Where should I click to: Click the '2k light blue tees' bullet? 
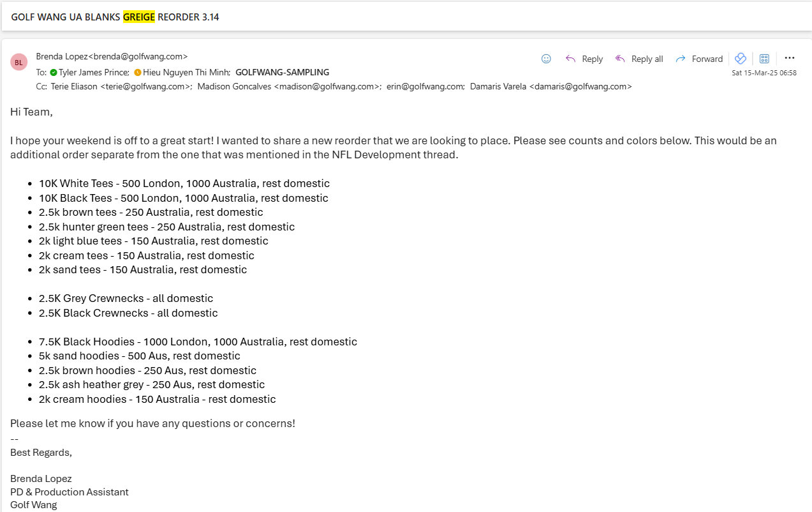[x=154, y=241]
